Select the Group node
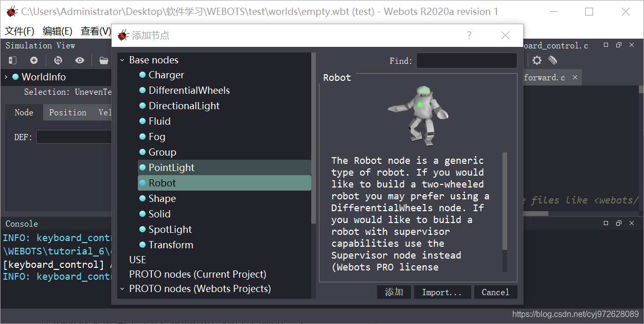This screenshot has width=644, height=324. pos(162,152)
